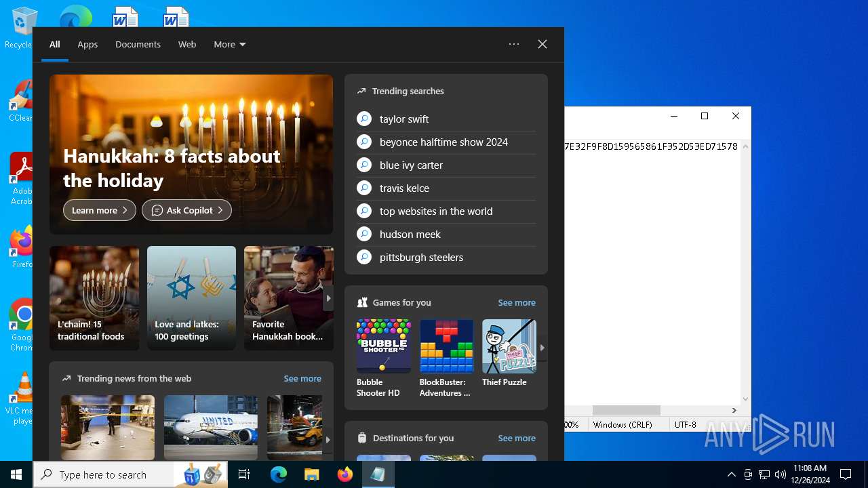This screenshot has height=488, width=868.
Task: Click Learn more on Hanukkah card
Action: pos(100,210)
